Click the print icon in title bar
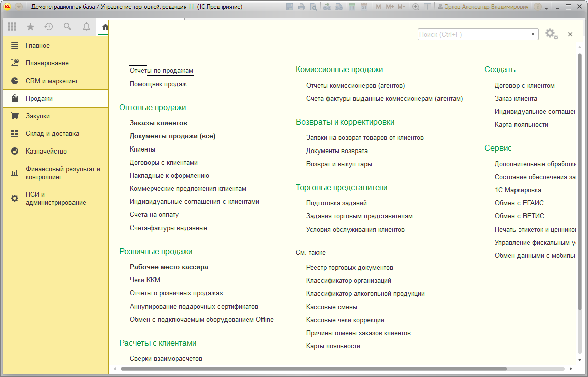 pyautogui.click(x=302, y=7)
